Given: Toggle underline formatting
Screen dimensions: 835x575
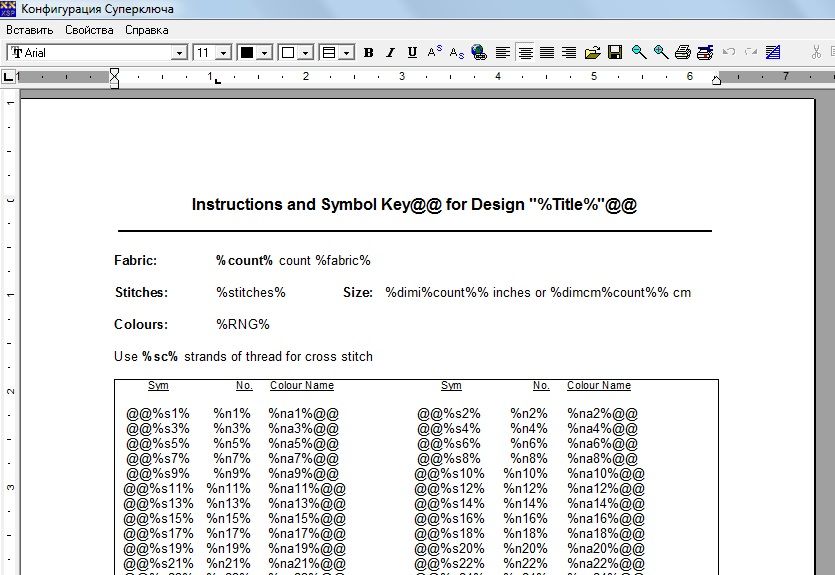Looking at the screenshot, I should [x=411, y=52].
